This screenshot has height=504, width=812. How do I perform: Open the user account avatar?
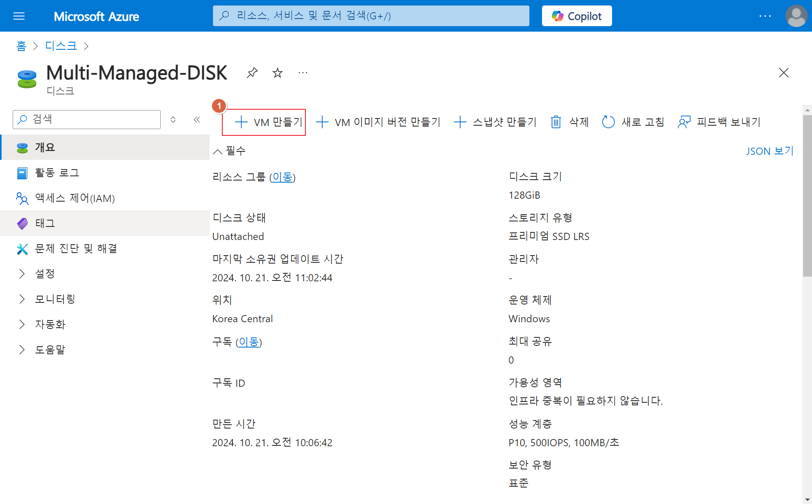click(796, 16)
